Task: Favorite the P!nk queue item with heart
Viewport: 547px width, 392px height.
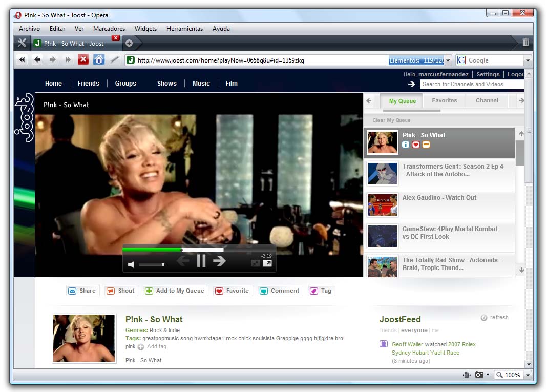Action: [x=416, y=145]
